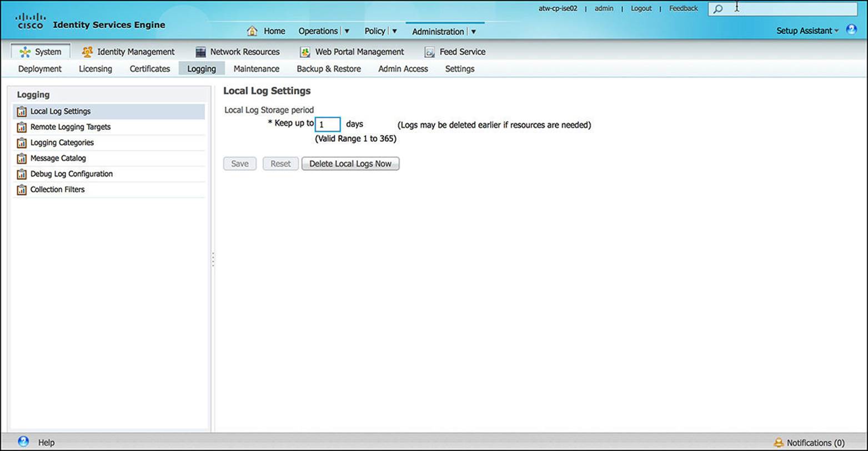Image resolution: width=868 pixels, height=451 pixels.
Task: Click the top search input box
Action: pyautogui.click(x=783, y=9)
